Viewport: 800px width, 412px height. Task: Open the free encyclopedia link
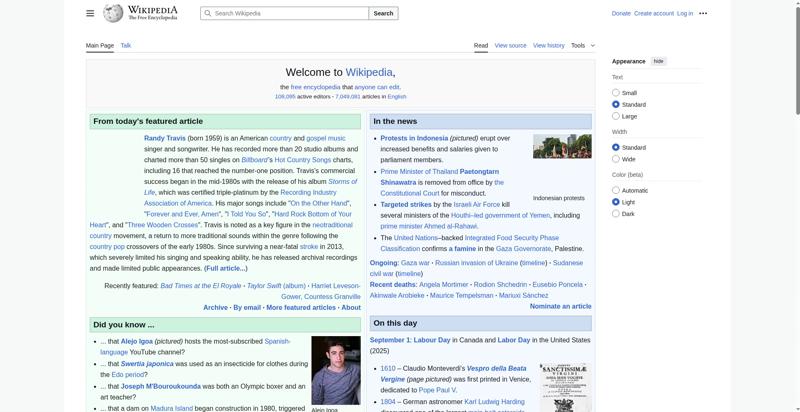[x=315, y=87]
